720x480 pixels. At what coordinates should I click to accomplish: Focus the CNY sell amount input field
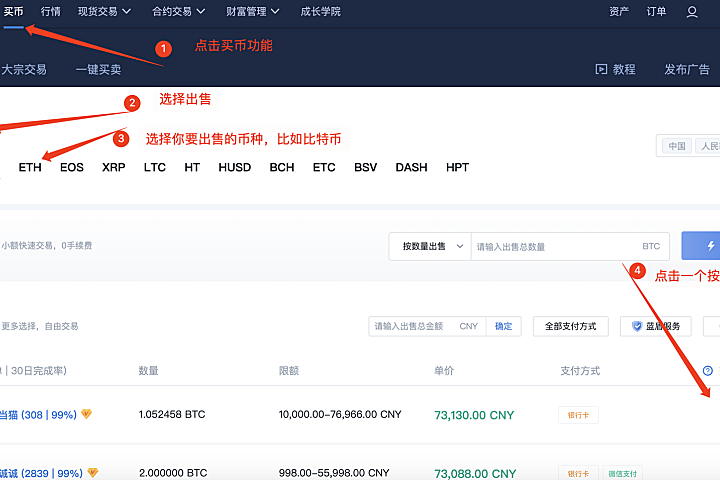tap(427, 326)
